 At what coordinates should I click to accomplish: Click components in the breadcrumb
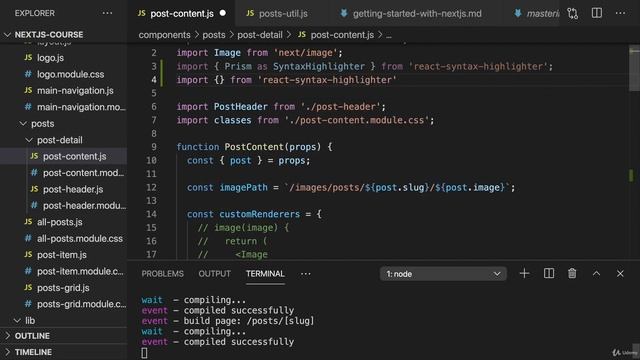coord(164,35)
